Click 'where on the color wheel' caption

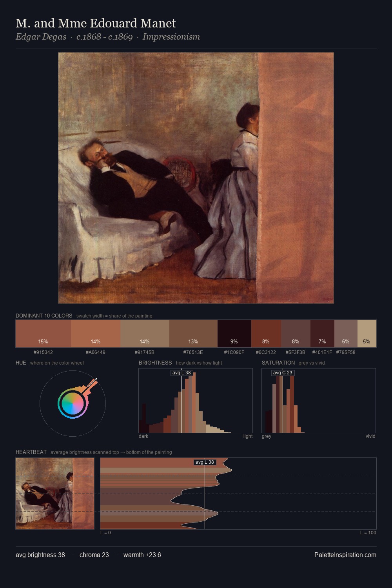click(x=57, y=363)
